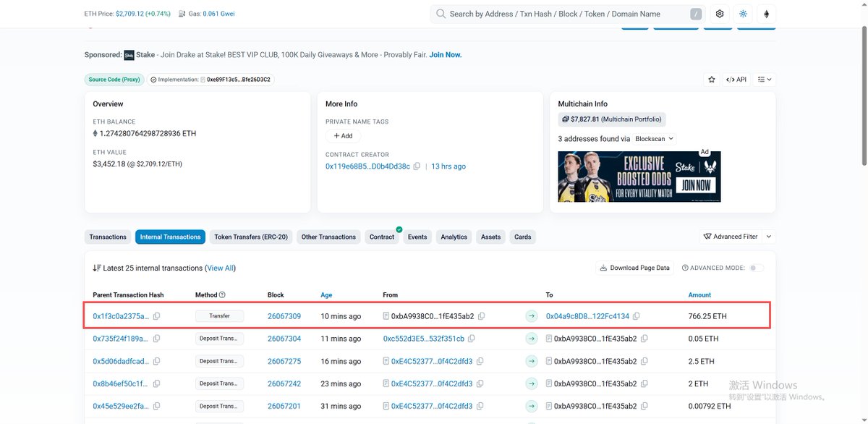This screenshot has height=424, width=868.
Task: Click the Add private name tag button
Action: pos(343,136)
